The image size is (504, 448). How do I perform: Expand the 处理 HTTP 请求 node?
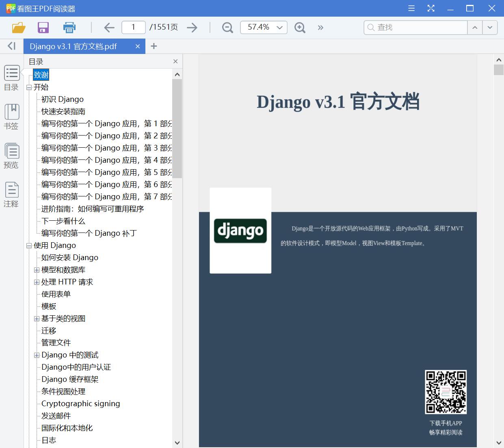tap(37, 282)
